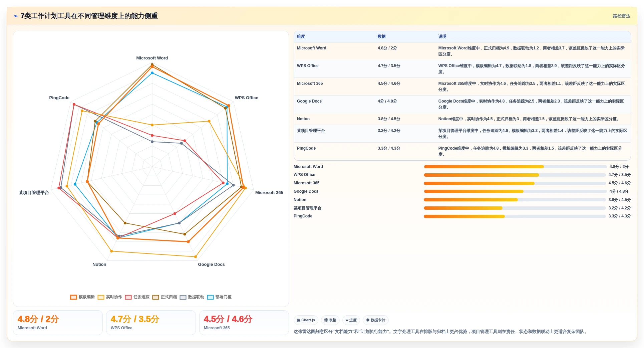Click the WPS Office radar axis label

[246, 98]
